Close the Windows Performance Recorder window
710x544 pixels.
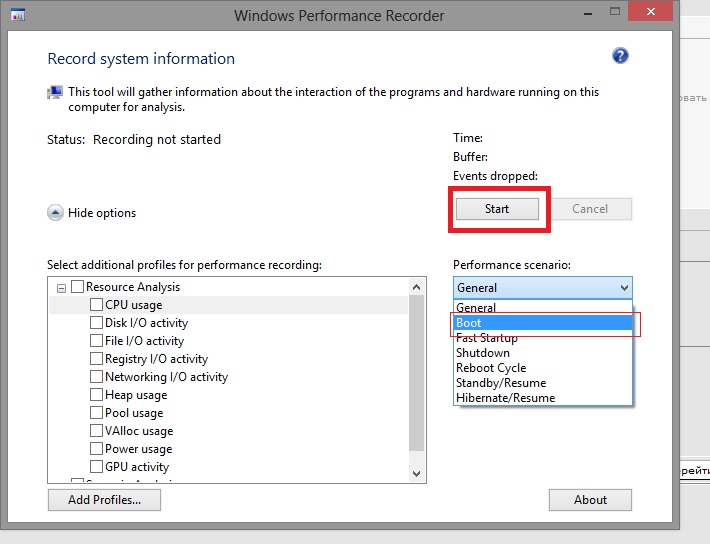651,12
